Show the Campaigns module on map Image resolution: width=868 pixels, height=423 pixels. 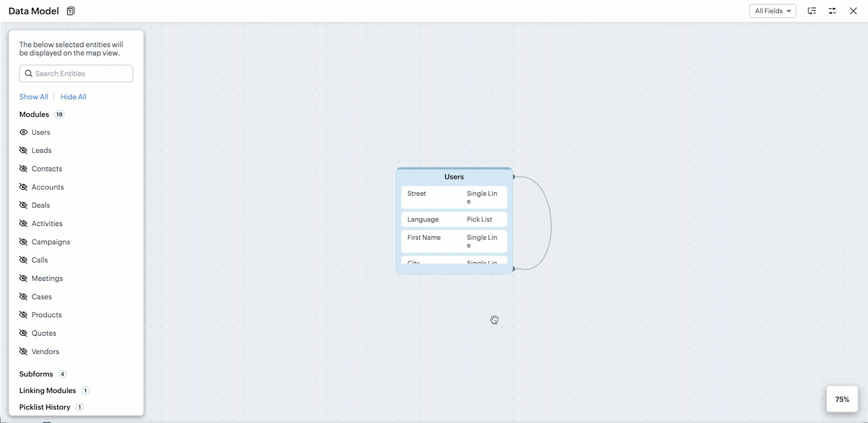coord(23,242)
